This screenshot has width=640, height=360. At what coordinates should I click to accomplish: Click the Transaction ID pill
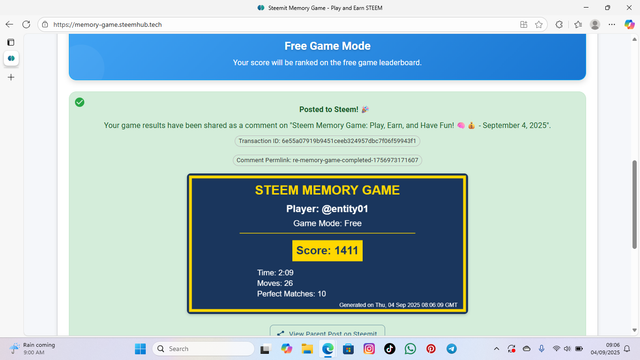tap(327, 141)
